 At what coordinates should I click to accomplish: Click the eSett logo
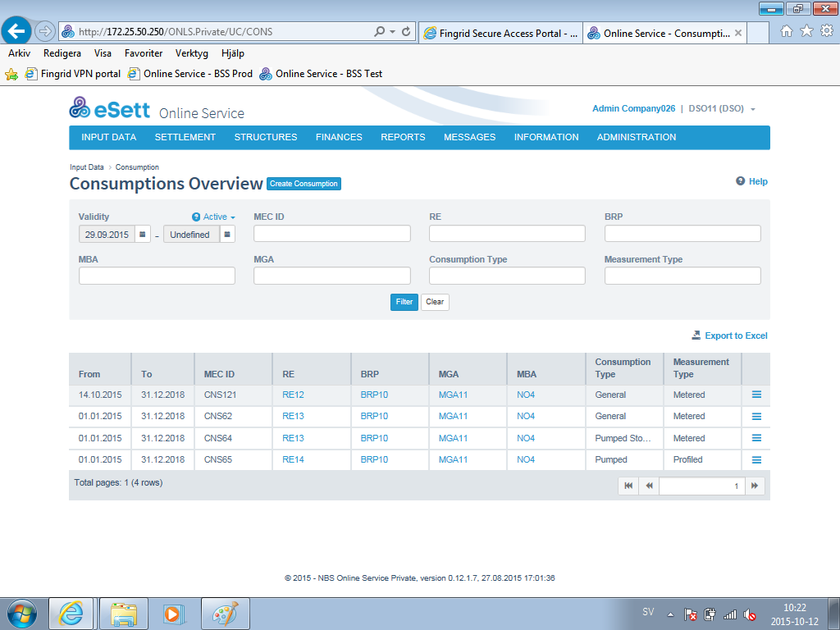(x=110, y=107)
